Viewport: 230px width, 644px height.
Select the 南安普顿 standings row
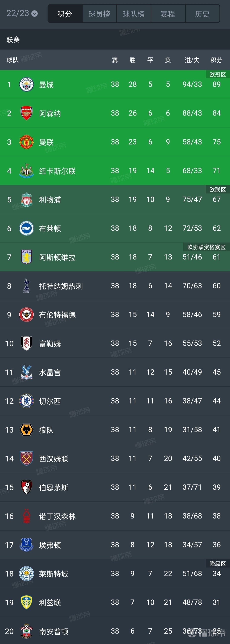point(115,631)
